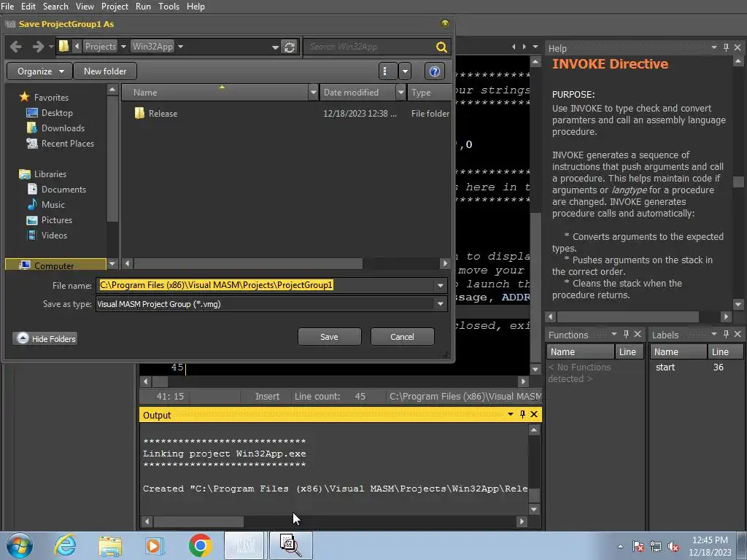Close the Functions panel
This screenshot has width=747, height=560.
[x=638, y=334]
